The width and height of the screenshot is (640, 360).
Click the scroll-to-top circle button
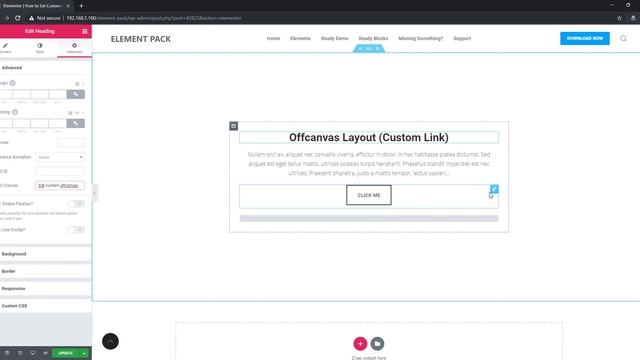point(110,341)
